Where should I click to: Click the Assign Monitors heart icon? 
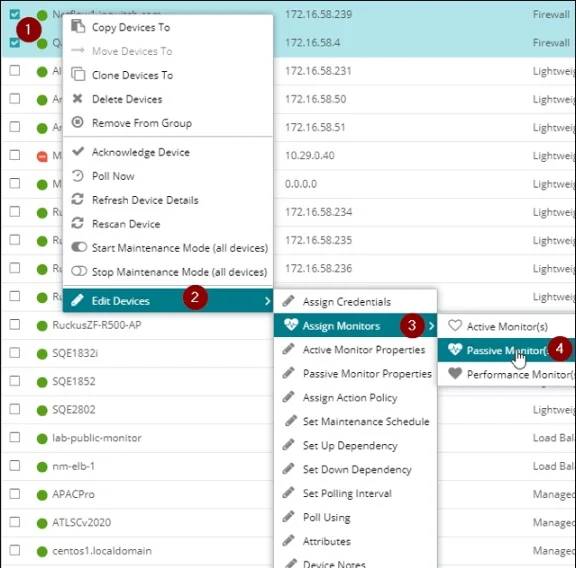click(x=291, y=325)
